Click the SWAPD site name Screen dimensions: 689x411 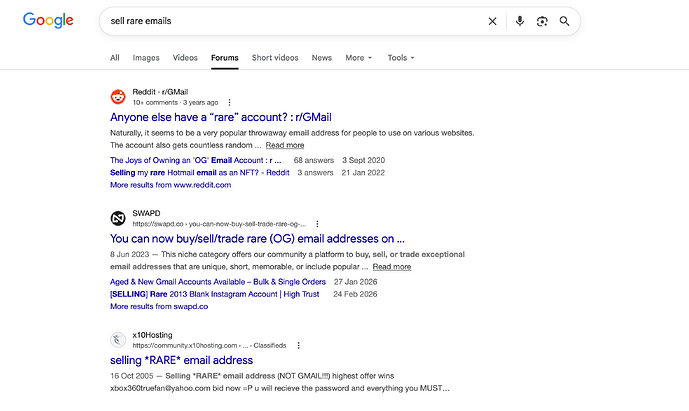[146, 213]
